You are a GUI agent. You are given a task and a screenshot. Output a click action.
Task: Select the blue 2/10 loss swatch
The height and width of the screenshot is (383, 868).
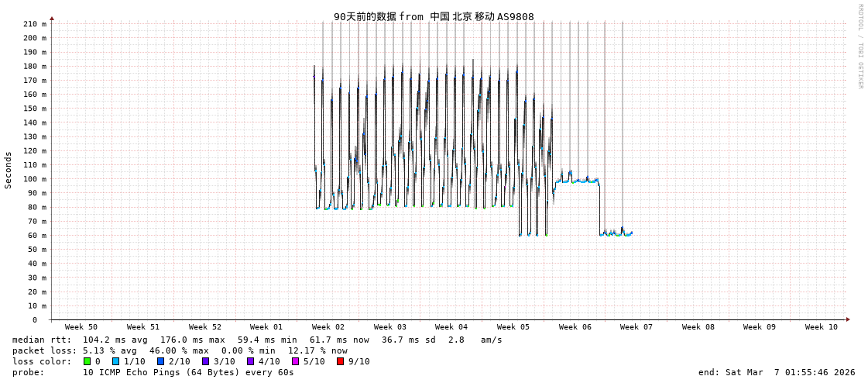160,361
